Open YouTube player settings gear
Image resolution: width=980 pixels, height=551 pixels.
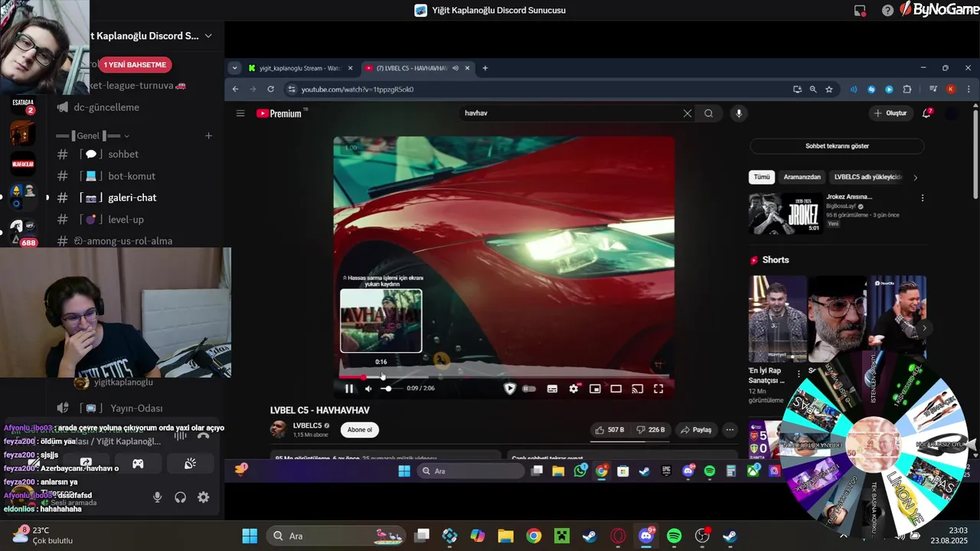coord(573,389)
